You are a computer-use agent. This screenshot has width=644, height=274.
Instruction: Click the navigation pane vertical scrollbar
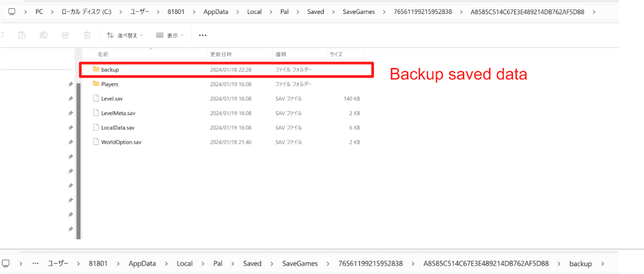tap(79, 143)
